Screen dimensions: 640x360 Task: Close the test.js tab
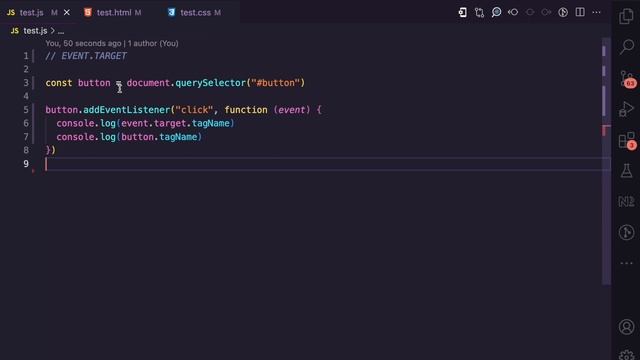coord(67,13)
